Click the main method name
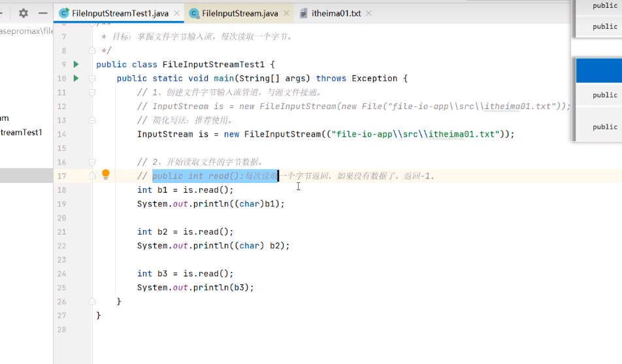622x364 pixels. coord(224,78)
